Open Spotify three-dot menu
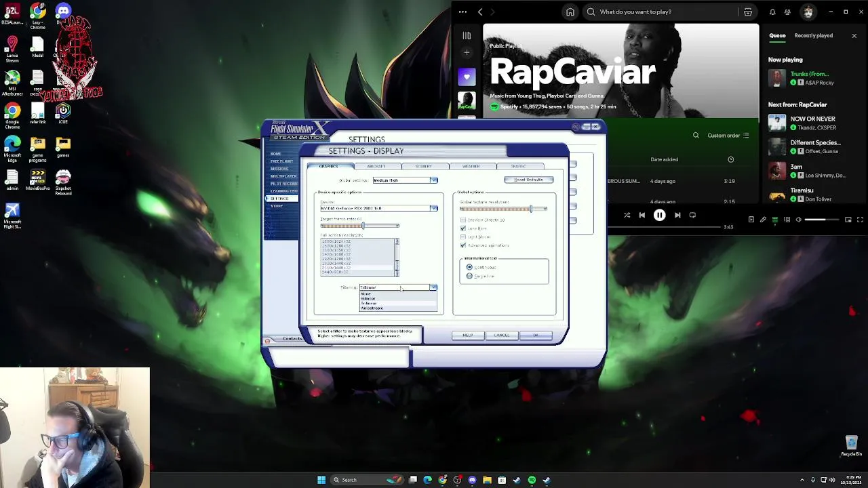This screenshot has height=488, width=868. (x=462, y=12)
